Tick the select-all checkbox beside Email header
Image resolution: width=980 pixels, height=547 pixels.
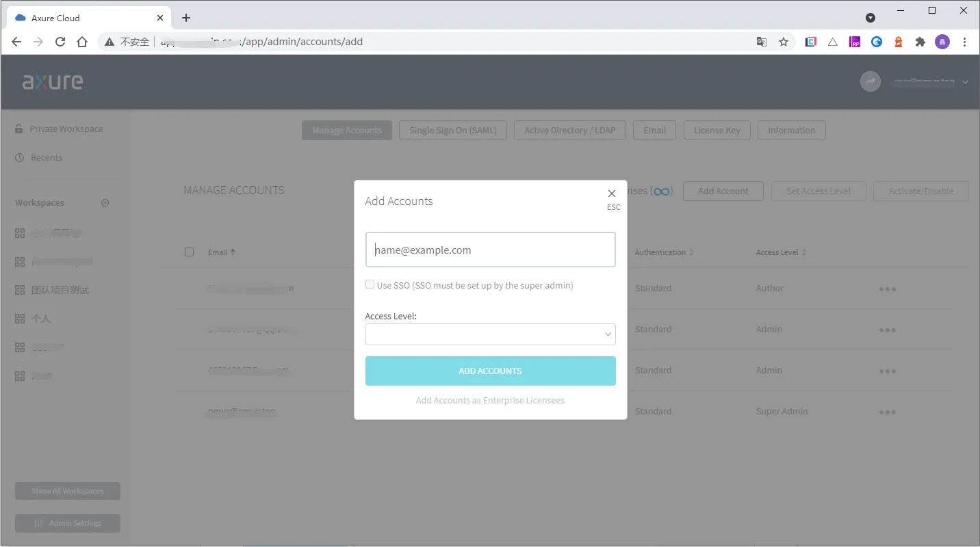190,252
